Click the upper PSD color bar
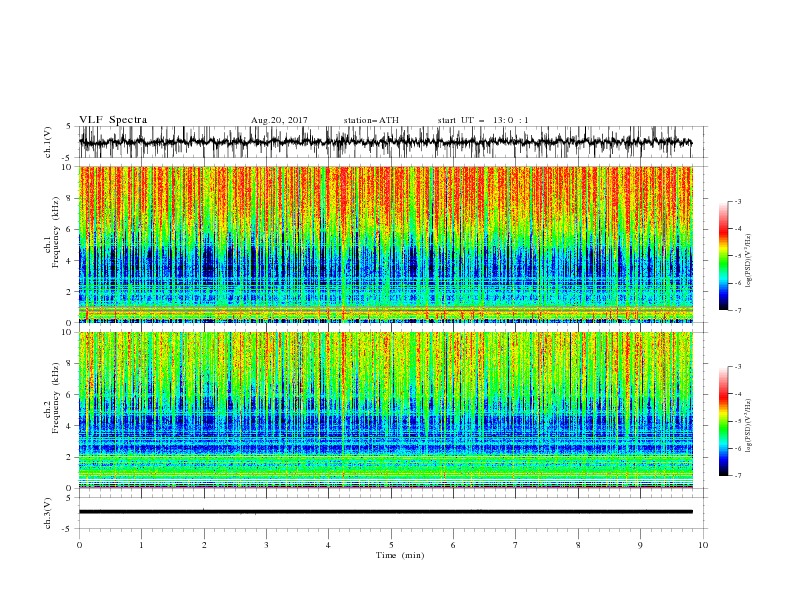 click(723, 256)
